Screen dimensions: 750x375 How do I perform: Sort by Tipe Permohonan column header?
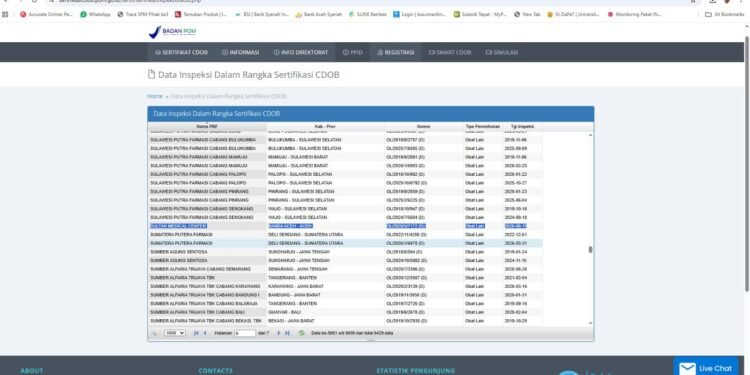coord(483,126)
